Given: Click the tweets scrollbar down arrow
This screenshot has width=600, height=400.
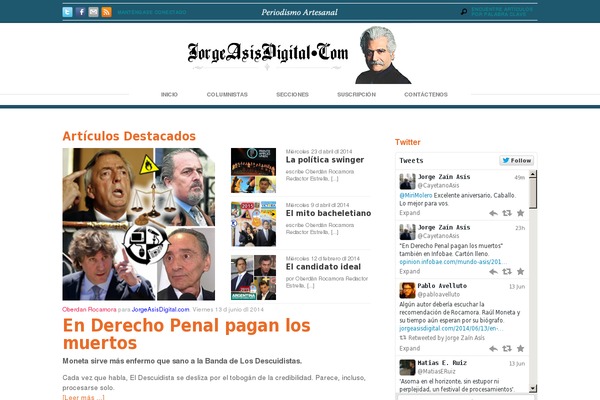Looking at the screenshot, I should tap(533, 389).
